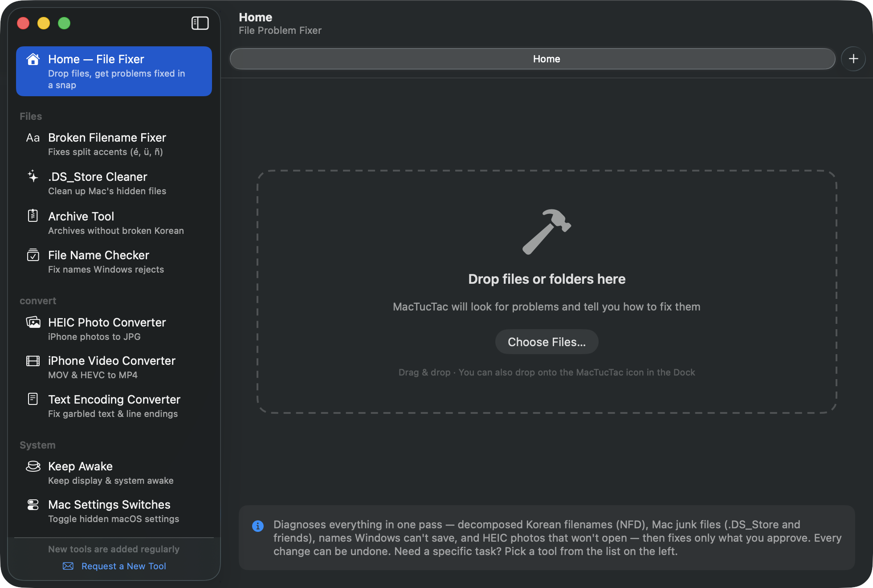
Task: Click the zip icon for Archive Tool
Action: [x=33, y=216]
